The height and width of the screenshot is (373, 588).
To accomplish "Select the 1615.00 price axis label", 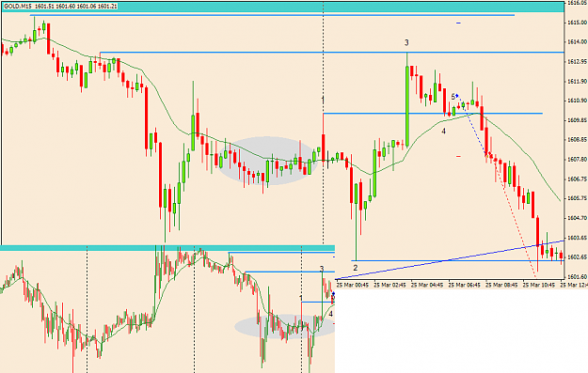I will click(x=578, y=23).
